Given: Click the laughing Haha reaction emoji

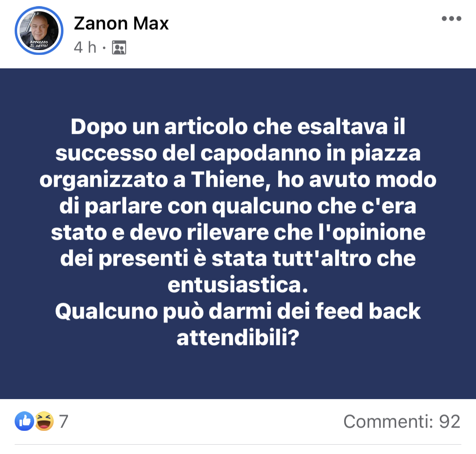Looking at the screenshot, I should click(x=44, y=421).
